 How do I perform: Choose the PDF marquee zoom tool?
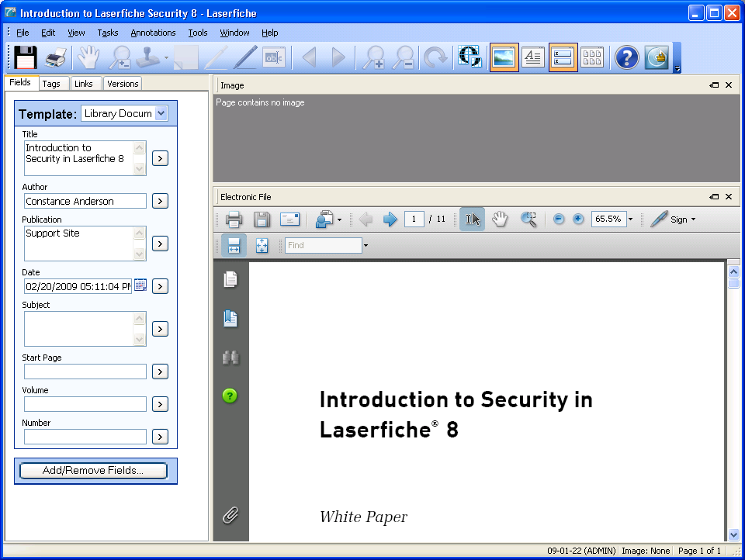[528, 220]
